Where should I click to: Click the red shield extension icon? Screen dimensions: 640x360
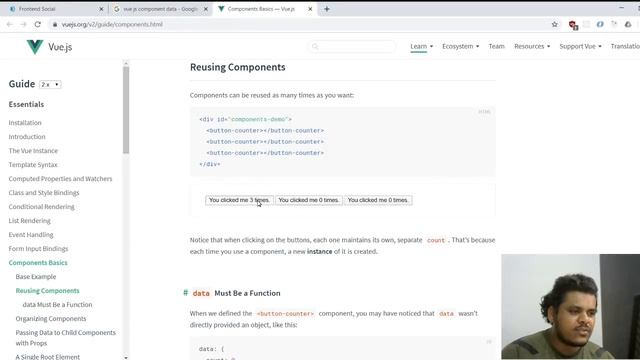pos(573,25)
